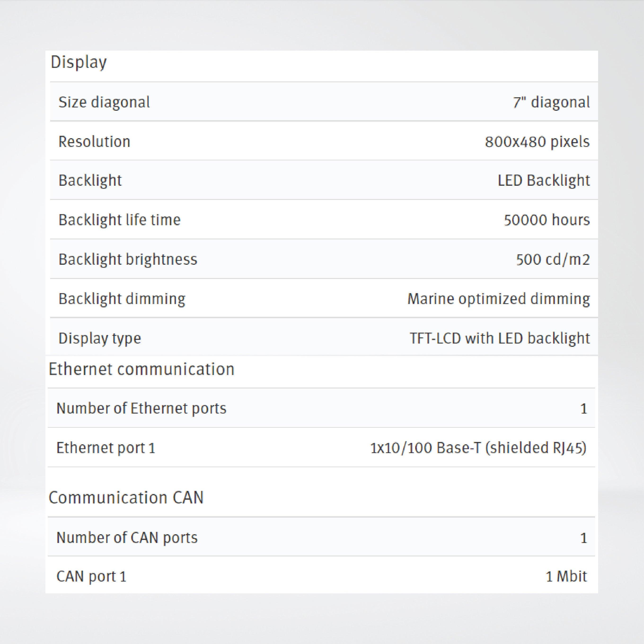Select the Size diagonal row label
This screenshot has width=644, height=644.
tap(104, 102)
